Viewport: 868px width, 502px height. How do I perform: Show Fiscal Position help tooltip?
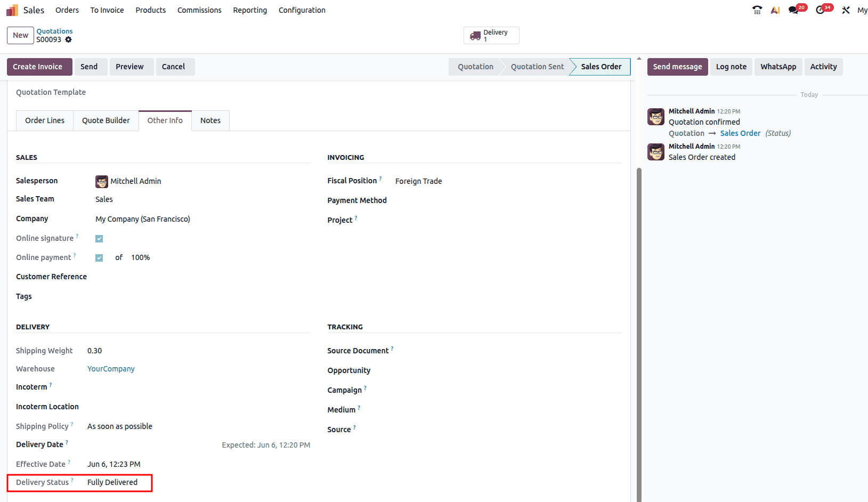pos(380,179)
